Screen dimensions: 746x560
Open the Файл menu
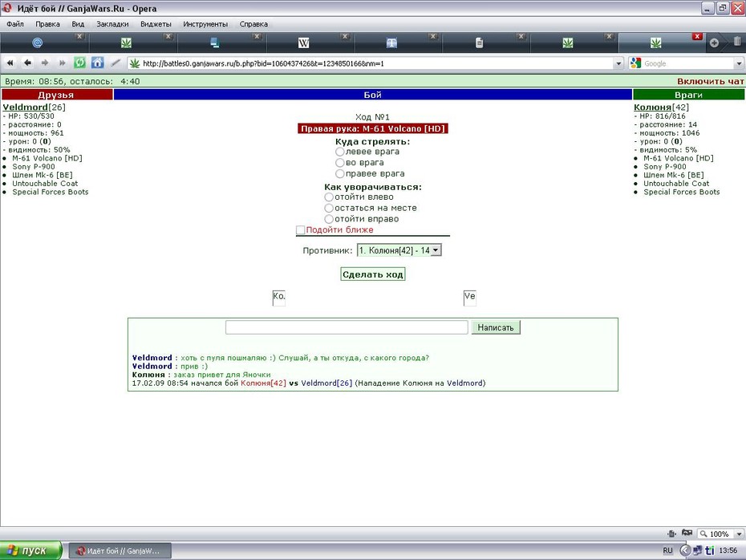[15, 24]
